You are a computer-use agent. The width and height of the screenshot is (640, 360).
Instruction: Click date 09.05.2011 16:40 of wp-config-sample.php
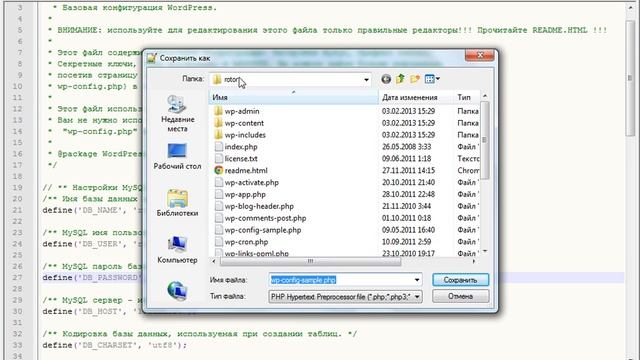tap(408, 230)
